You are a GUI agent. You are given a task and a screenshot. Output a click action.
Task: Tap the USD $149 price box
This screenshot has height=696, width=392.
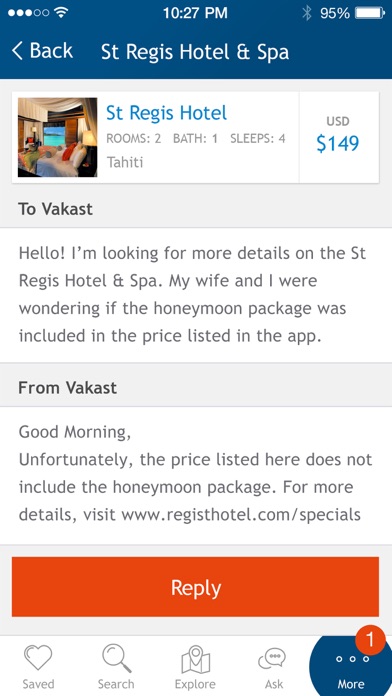coord(339,137)
